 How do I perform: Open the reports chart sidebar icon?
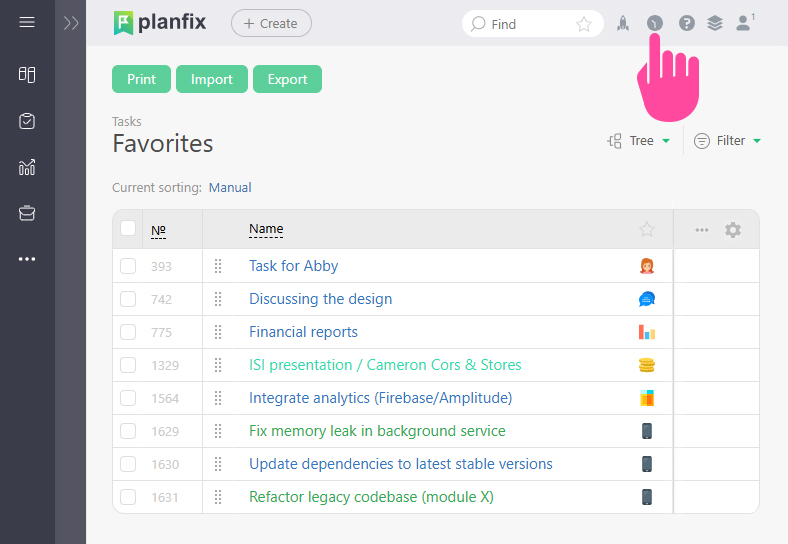coord(27,167)
